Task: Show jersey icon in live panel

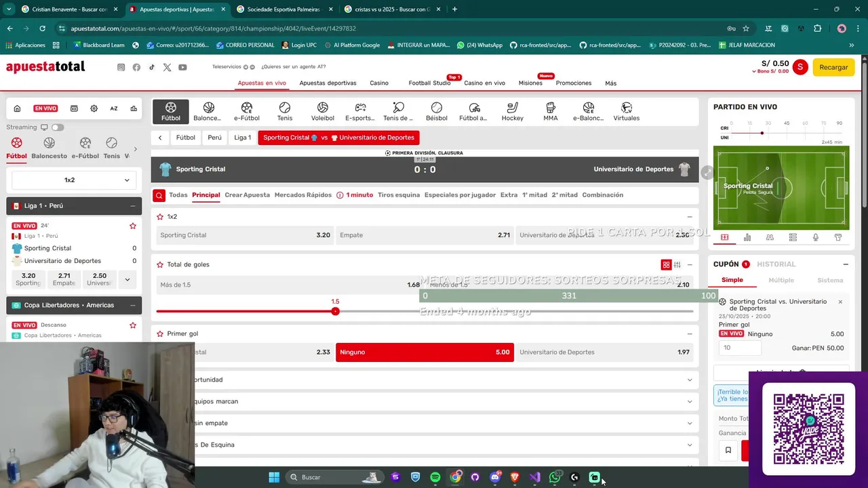Action: click(x=838, y=237)
